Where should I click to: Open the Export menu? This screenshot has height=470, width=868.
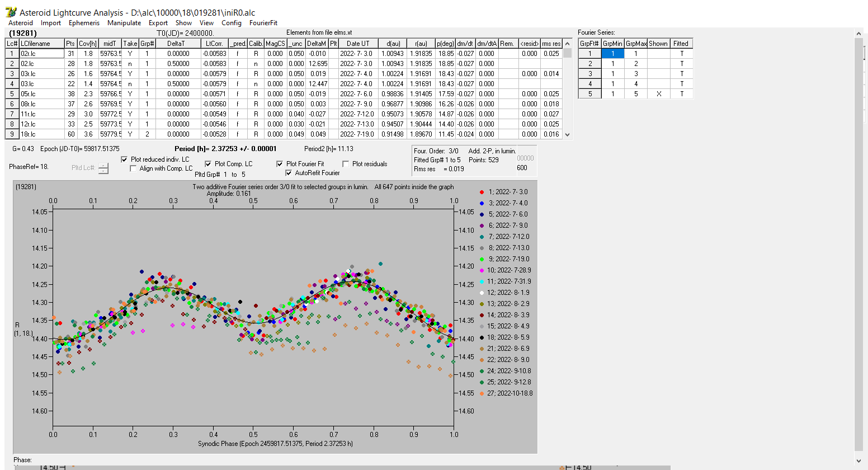(158, 23)
